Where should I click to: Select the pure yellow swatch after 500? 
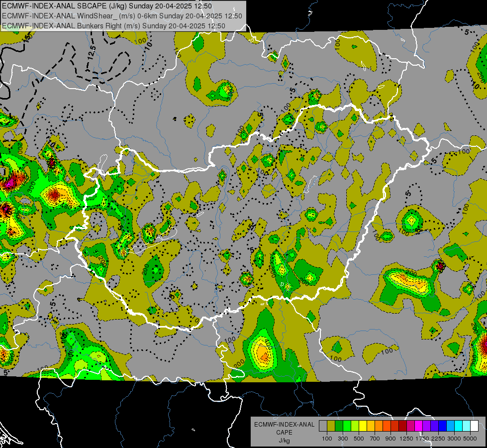[x=363, y=426]
